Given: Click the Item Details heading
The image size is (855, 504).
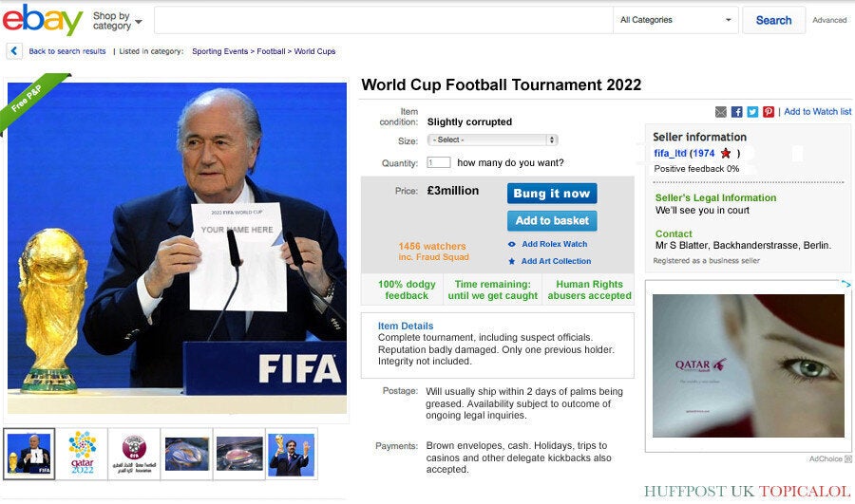Looking at the screenshot, I should [405, 326].
